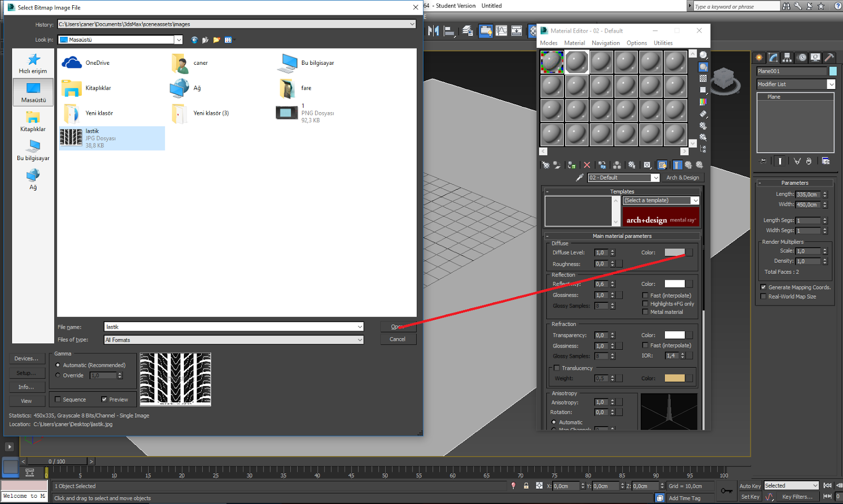Click Up One Level folder icon in dialog

click(x=205, y=40)
